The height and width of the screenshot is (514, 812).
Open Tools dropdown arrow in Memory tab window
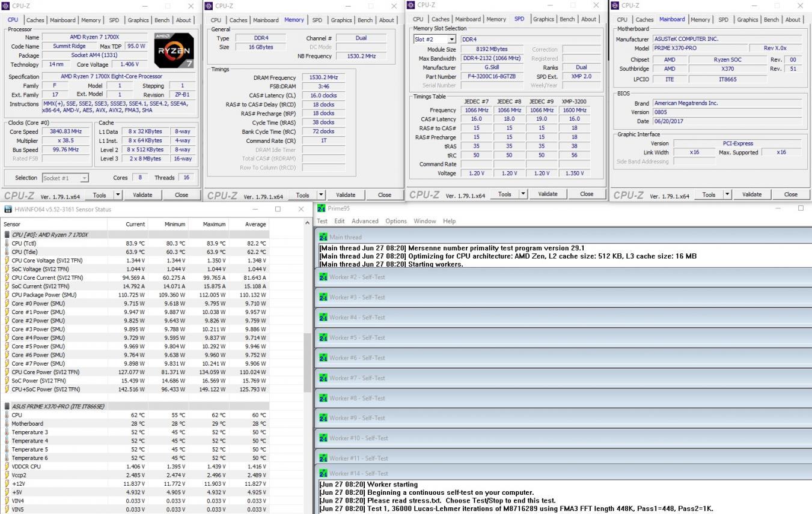click(320, 195)
